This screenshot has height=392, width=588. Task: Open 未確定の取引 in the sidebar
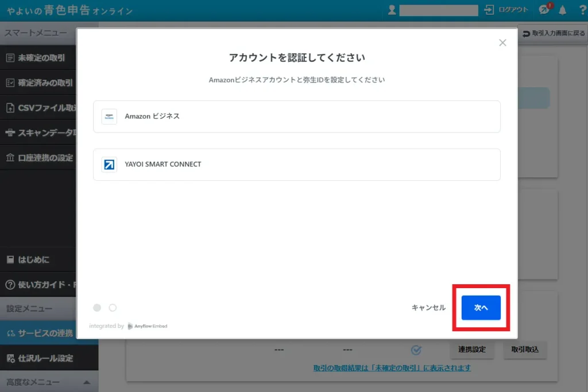click(x=38, y=58)
